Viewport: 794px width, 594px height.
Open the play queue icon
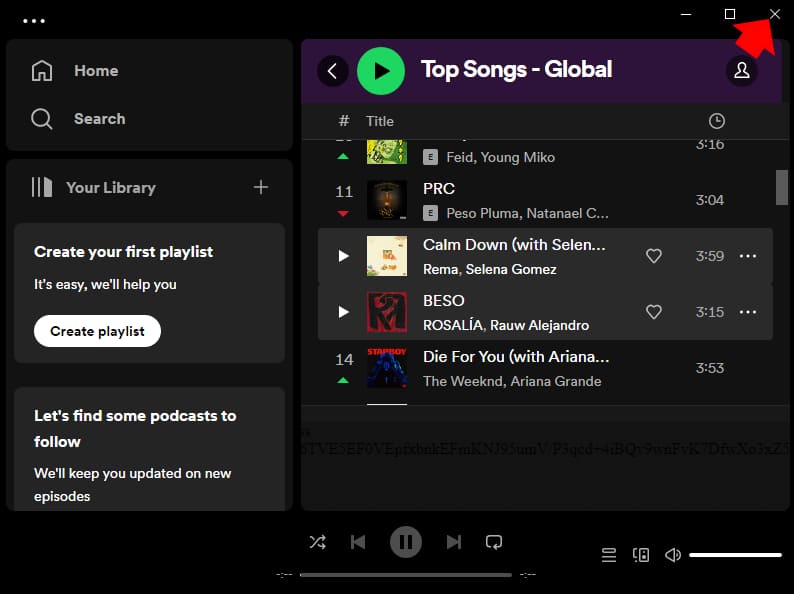point(609,555)
